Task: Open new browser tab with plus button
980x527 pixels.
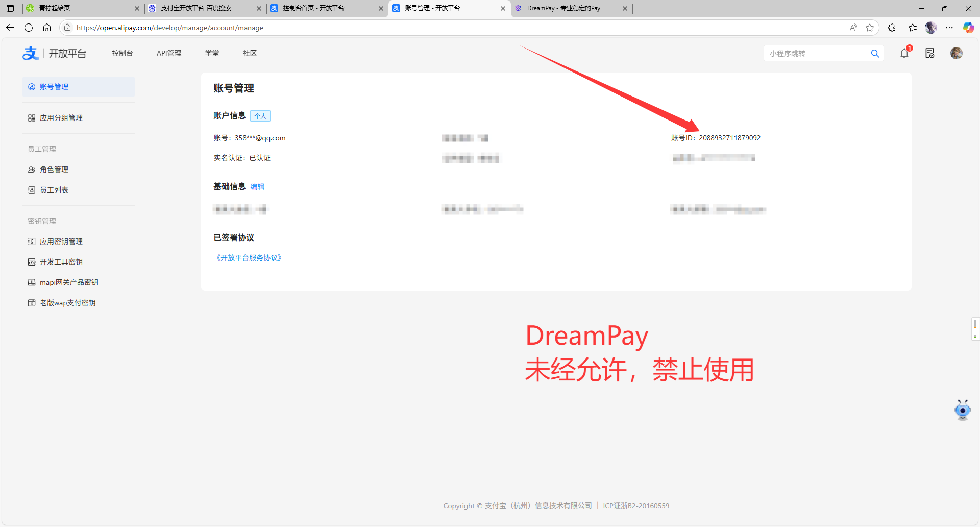Action: pyautogui.click(x=642, y=8)
